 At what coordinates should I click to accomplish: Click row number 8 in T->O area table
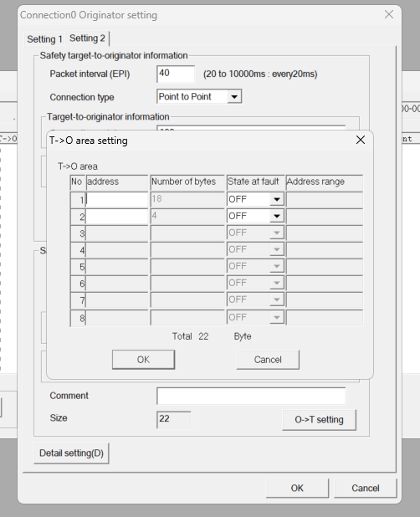(x=78, y=318)
